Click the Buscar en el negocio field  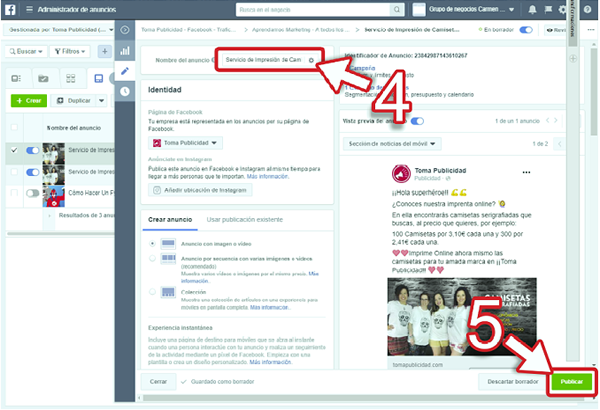pyautogui.click(x=314, y=10)
